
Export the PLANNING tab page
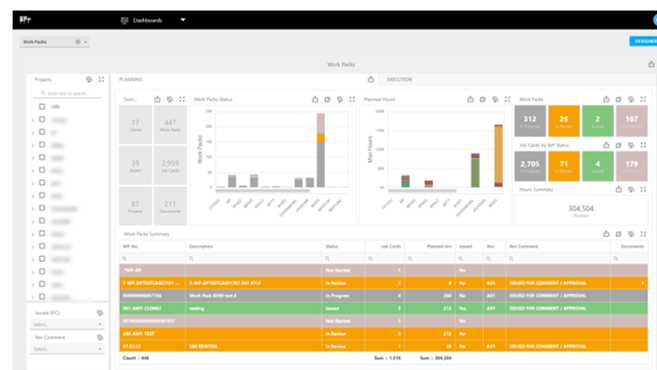point(371,79)
